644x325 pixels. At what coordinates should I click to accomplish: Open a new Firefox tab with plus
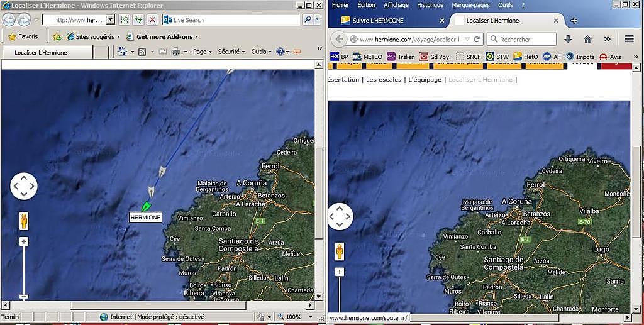(x=574, y=21)
